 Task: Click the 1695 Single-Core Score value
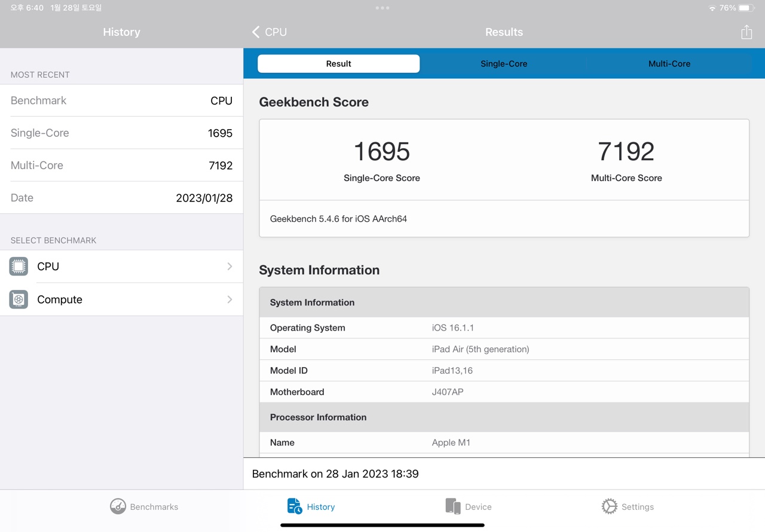382,151
